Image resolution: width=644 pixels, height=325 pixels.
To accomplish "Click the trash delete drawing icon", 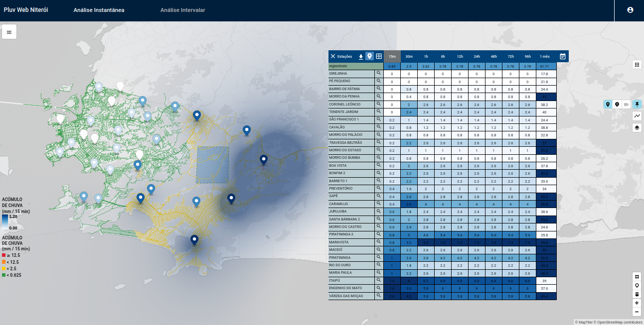I will (637, 294).
